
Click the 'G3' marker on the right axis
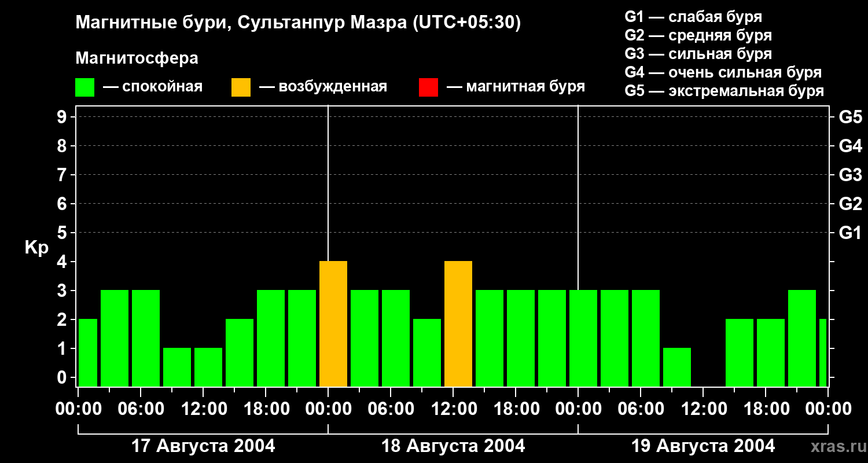pos(850,175)
